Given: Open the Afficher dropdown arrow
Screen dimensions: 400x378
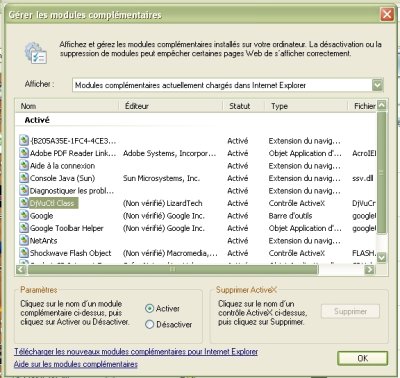Looking at the screenshot, I should pyautogui.click(x=377, y=85).
